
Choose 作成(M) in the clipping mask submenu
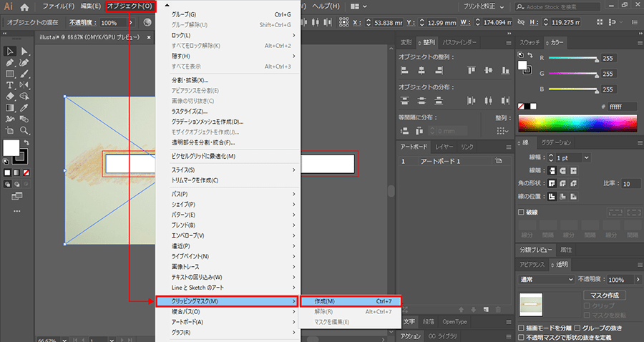click(x=350, y=301)
